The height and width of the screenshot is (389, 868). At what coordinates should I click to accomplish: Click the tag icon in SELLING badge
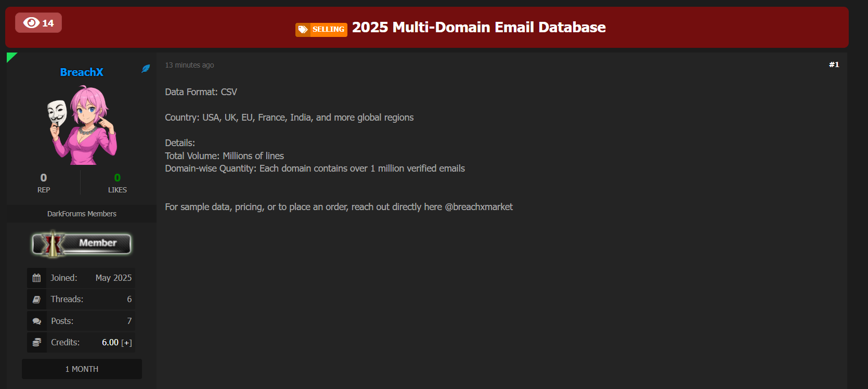(x=303, y=30)
